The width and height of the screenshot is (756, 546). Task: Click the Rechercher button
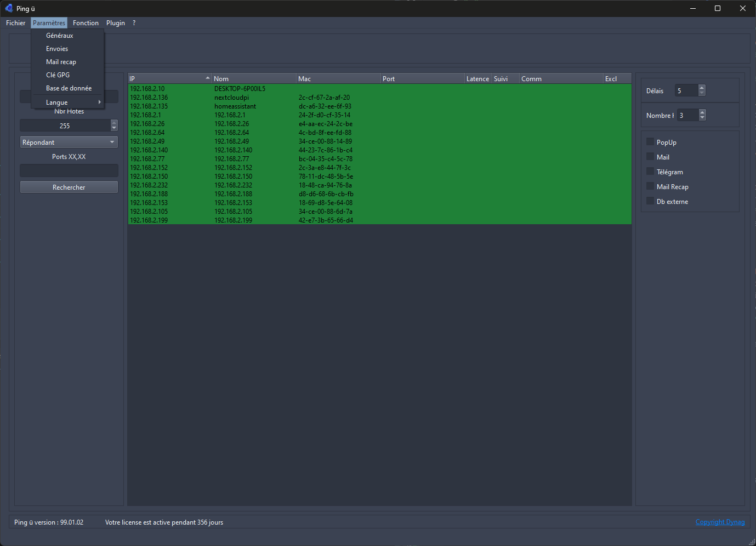point(69,187)
